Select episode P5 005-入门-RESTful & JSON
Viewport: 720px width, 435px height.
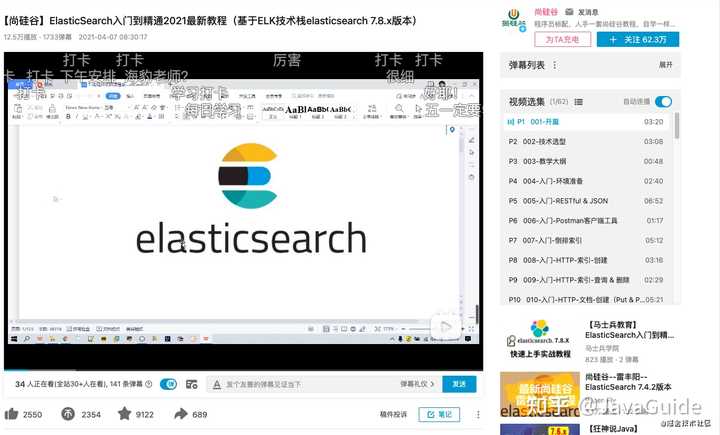coord(585,201)
